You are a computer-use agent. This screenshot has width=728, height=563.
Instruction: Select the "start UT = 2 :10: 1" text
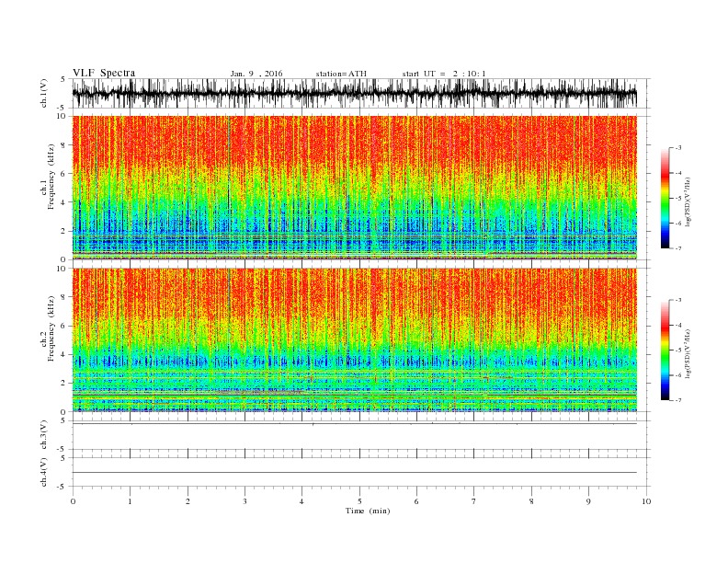click(x=444, y=74)
